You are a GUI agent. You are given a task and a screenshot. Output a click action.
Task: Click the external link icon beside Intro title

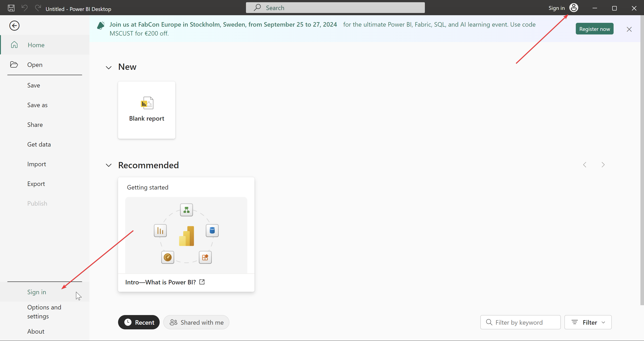[x=202, y=282]
